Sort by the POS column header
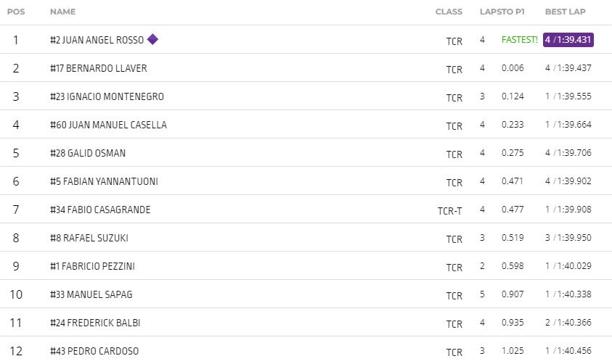 click(16, 12)
